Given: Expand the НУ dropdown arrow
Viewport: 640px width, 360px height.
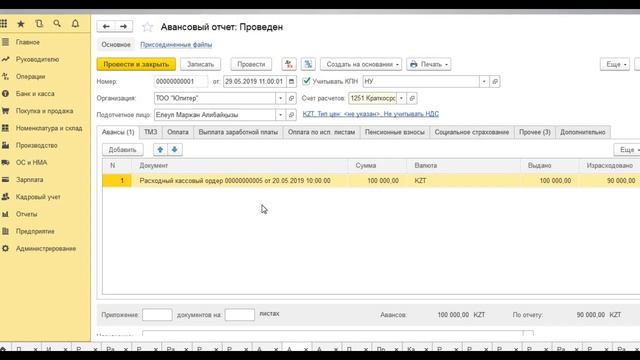Looking at the screenshot, I should (484, 81).
